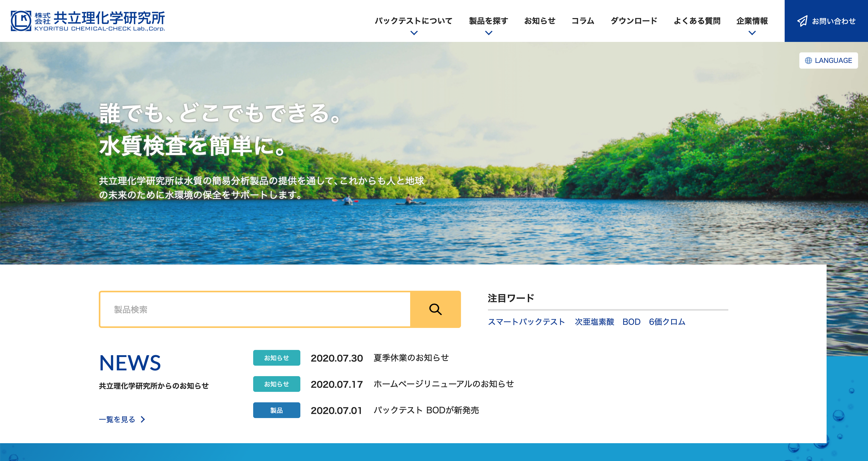Open the LANGUAGE selector

(829, 61)
